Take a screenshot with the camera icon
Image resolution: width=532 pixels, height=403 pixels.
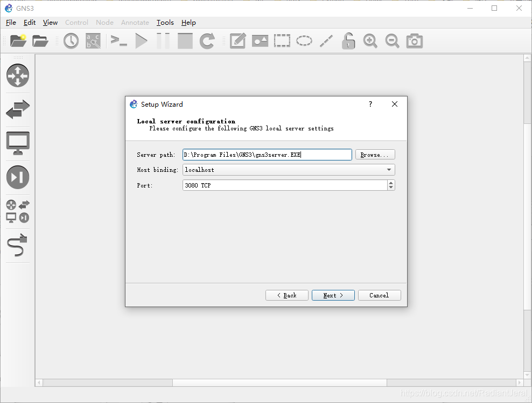coord(414,41)
